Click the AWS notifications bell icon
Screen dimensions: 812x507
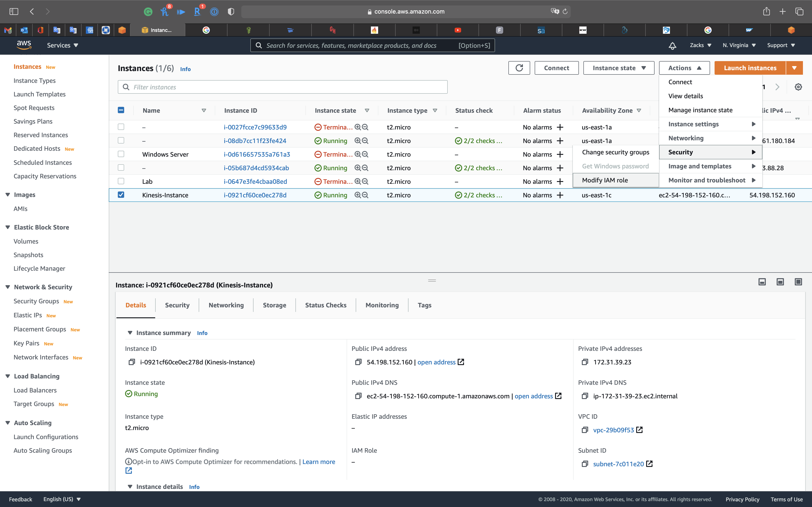point(672,45)
